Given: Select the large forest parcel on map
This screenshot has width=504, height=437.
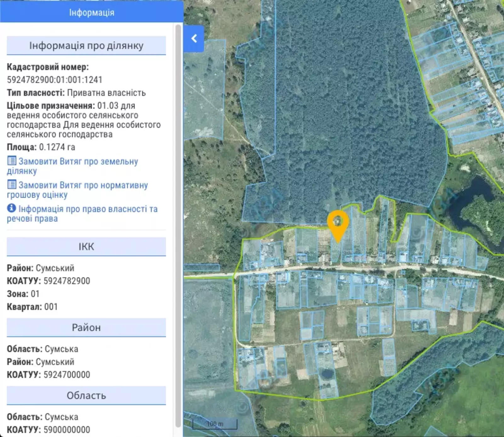Looking at the screenshot, I should click(x=346, y=110).
